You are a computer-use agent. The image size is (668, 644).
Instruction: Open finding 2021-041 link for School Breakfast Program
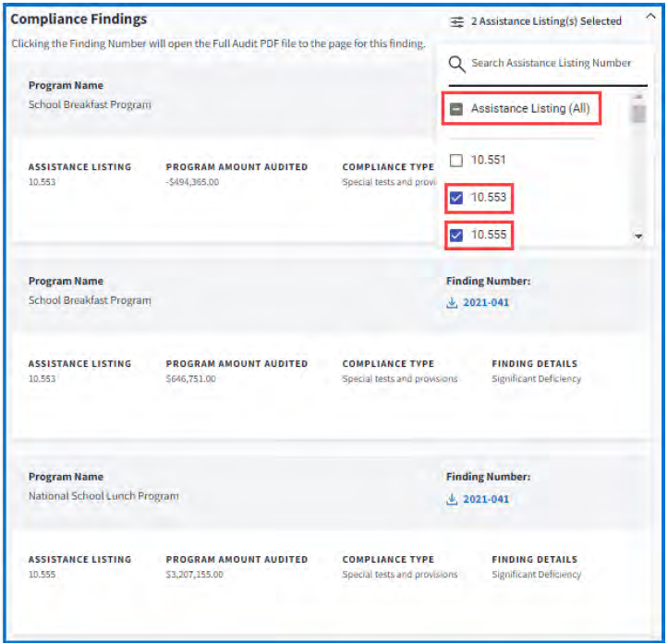[x=486, y=302]
